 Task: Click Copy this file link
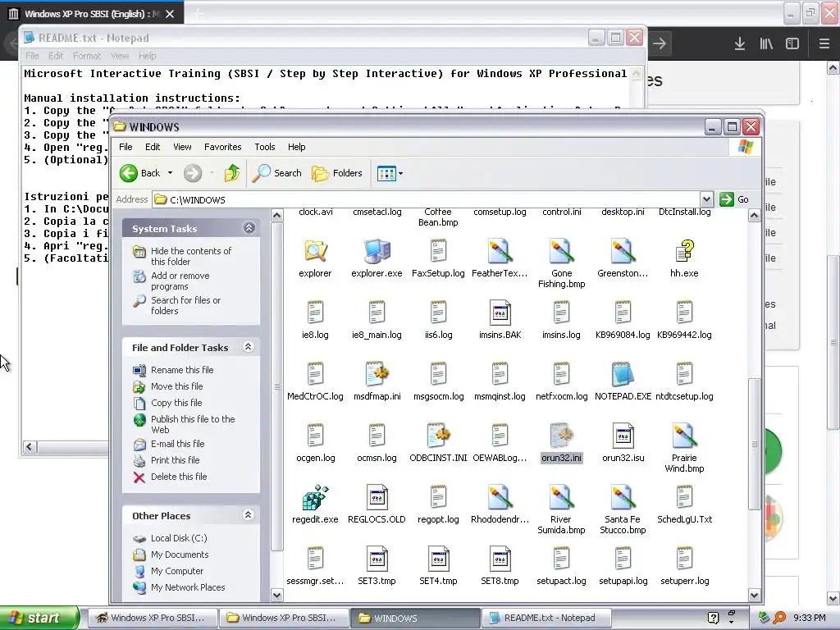tap(176, 403)
